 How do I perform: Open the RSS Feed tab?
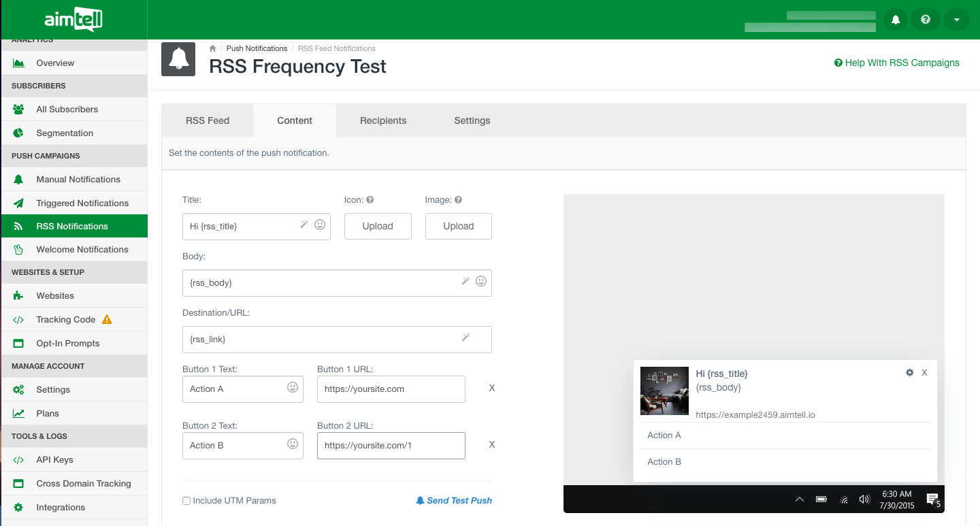208,120
